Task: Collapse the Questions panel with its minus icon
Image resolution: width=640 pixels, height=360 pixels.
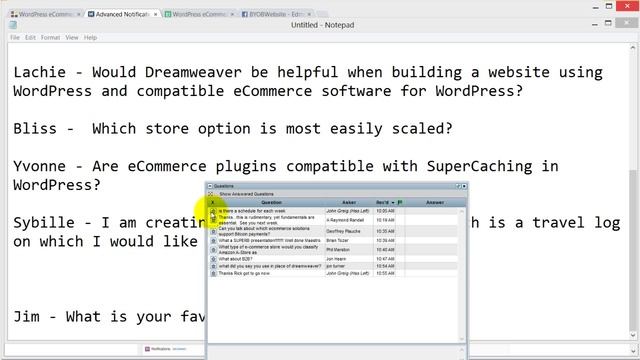Action: pos(210,186)
